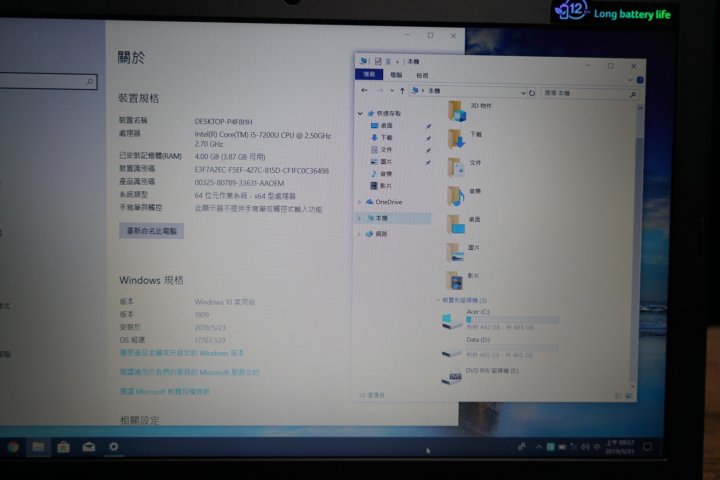Open the 桌面 Desktop folder in main pane
Screen dimensions: 720x480
[x=456, y=224]
